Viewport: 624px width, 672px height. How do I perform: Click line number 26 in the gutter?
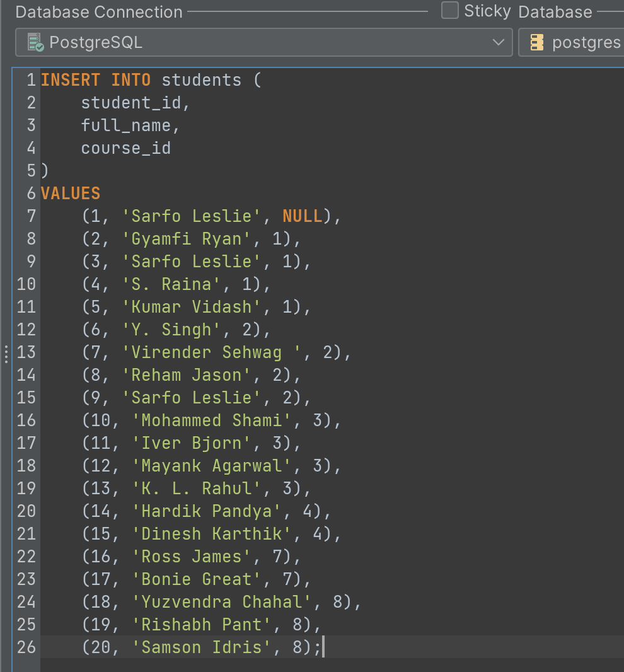[26, 647]
